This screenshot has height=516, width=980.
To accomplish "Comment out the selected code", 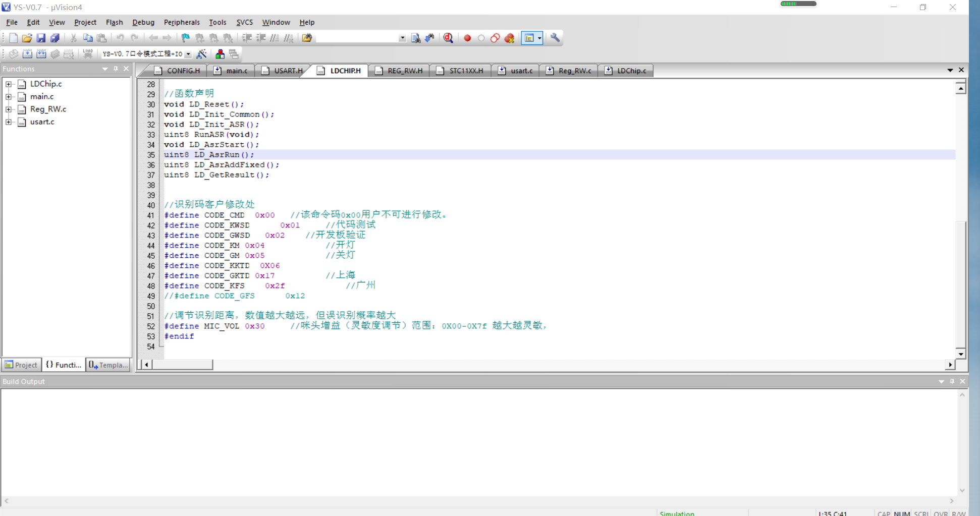I will 275,38.
